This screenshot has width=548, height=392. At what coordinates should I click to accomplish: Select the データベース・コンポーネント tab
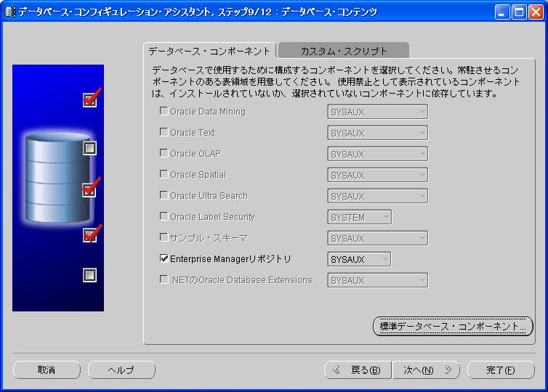tap(209, 51)
